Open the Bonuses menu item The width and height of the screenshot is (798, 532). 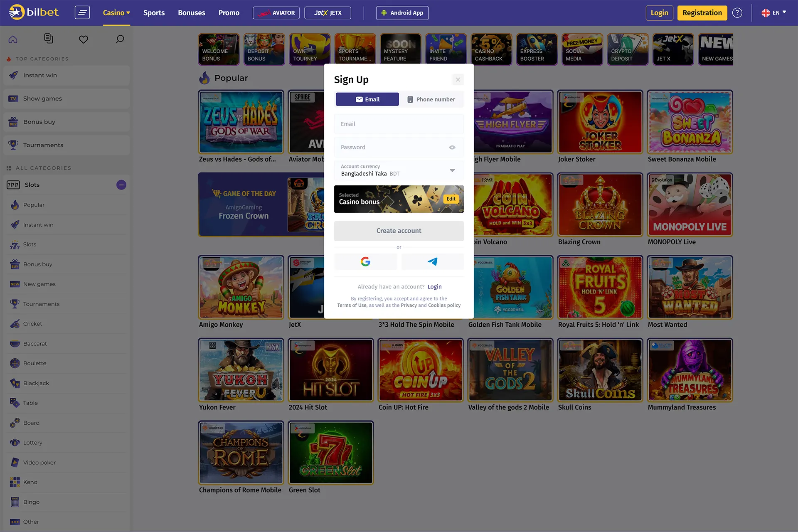point(191,12)
